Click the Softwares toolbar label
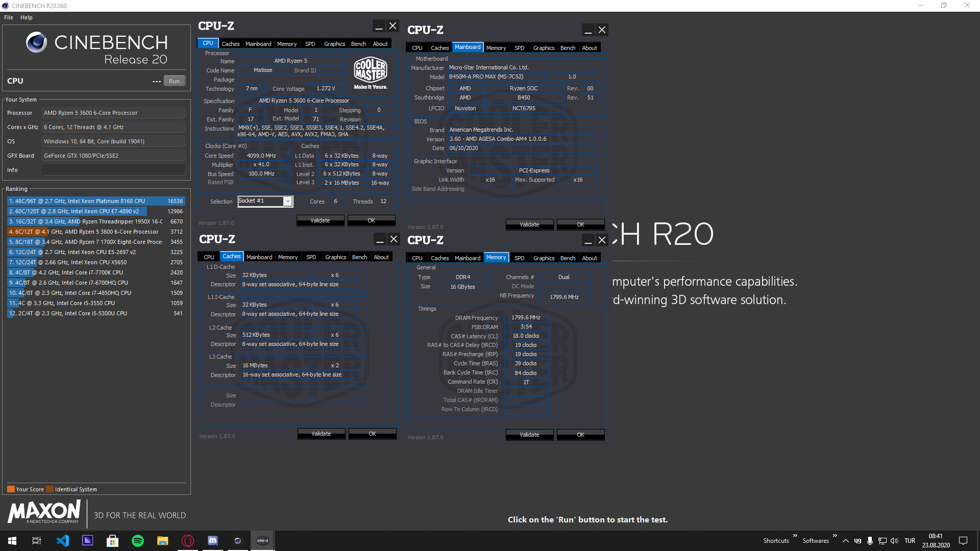The image size is (980, 551). [816, 541]
